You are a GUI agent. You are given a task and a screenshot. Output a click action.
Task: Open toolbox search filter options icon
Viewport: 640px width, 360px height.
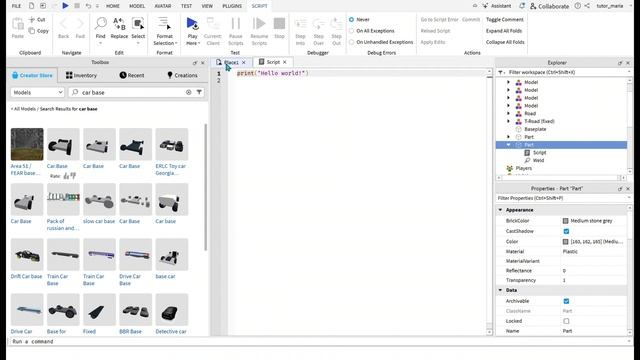(x=199, y=92)
